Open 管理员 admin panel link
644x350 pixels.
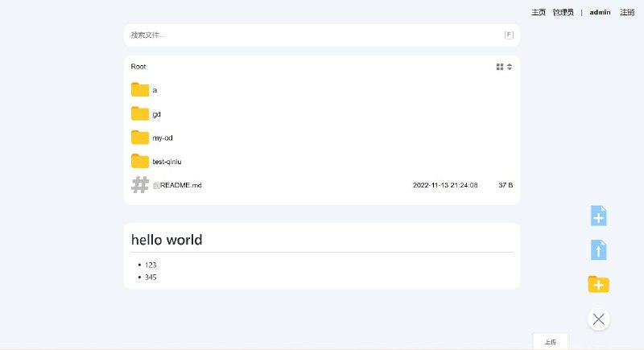pos(563,12)
